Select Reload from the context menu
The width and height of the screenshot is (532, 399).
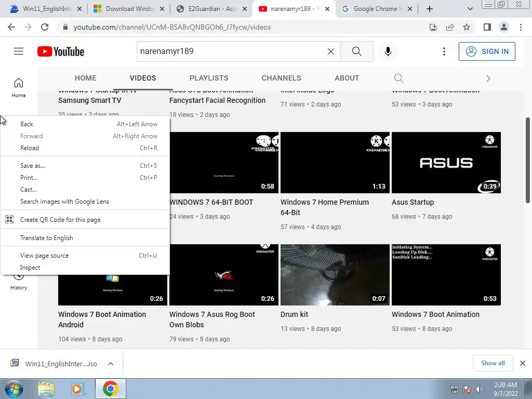click(x=85, y=148)
